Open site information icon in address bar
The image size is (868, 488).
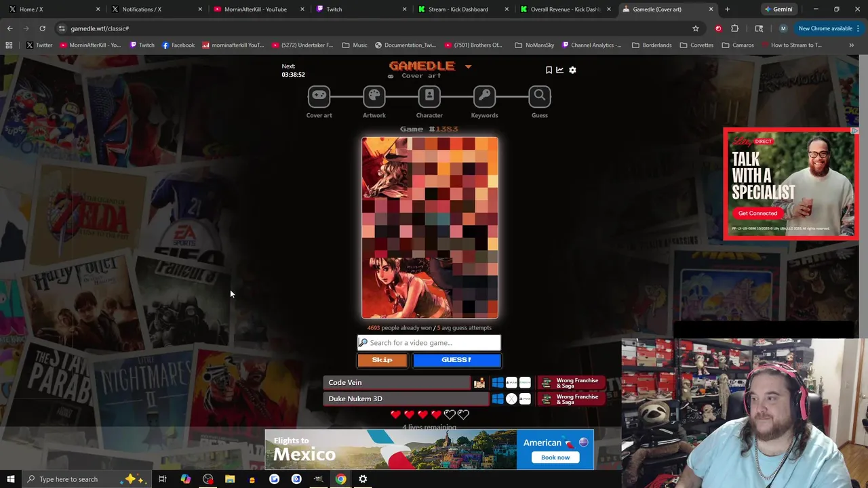click(x=62, y=28)
